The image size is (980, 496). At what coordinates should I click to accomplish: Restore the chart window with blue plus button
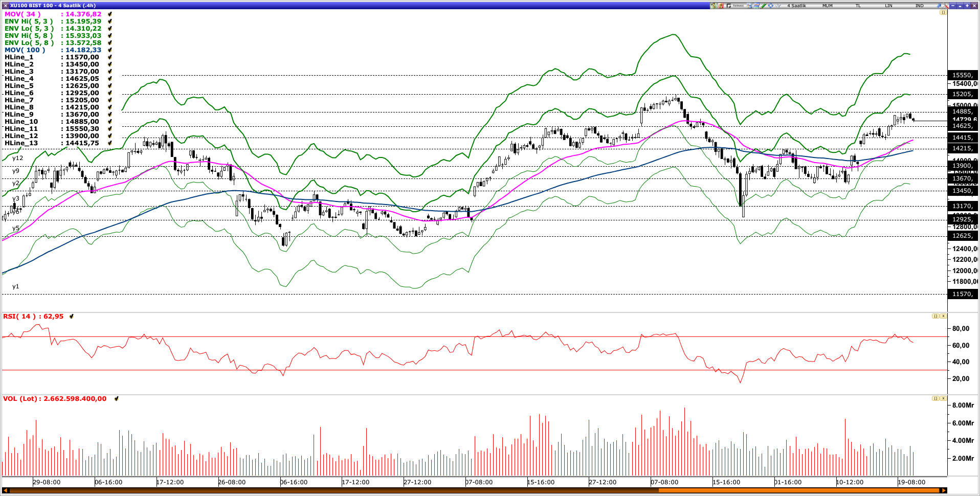[x=967, y=6]
